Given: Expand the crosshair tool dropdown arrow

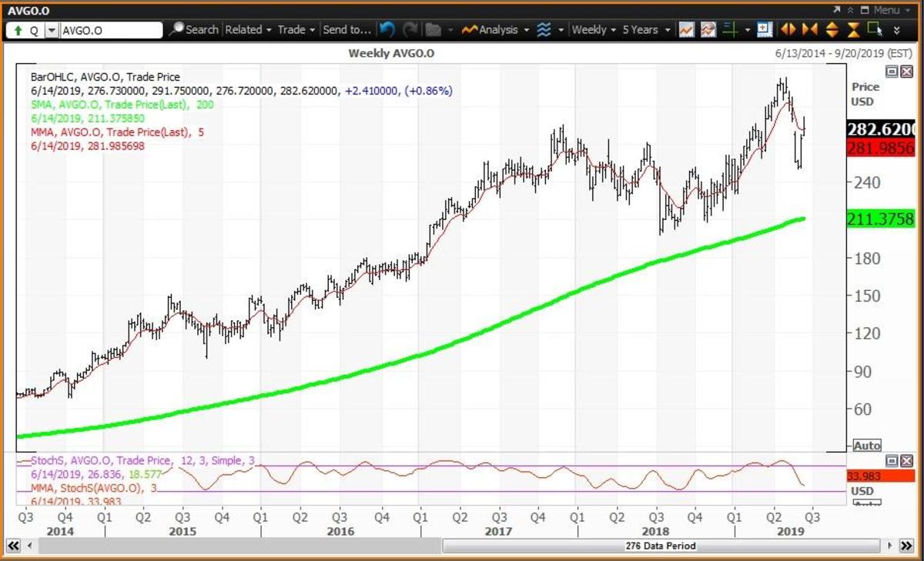Looking at the screenshot, I should (x=748, y=30).
